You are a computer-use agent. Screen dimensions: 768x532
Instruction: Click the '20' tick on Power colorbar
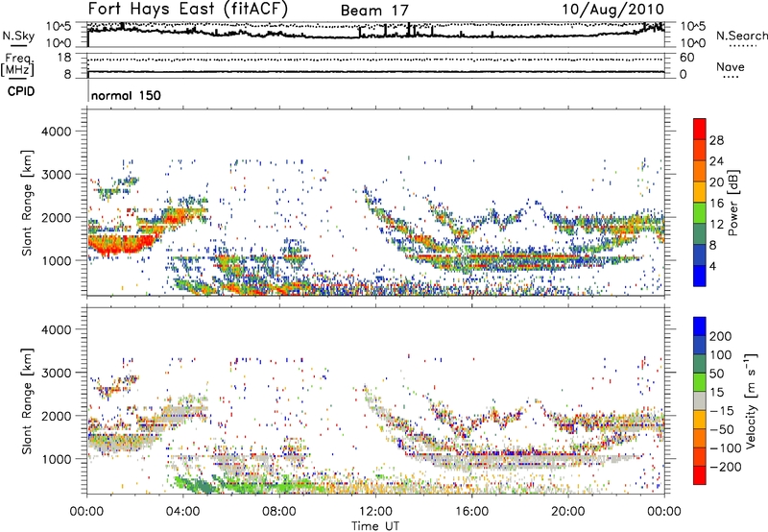(716, 182)
